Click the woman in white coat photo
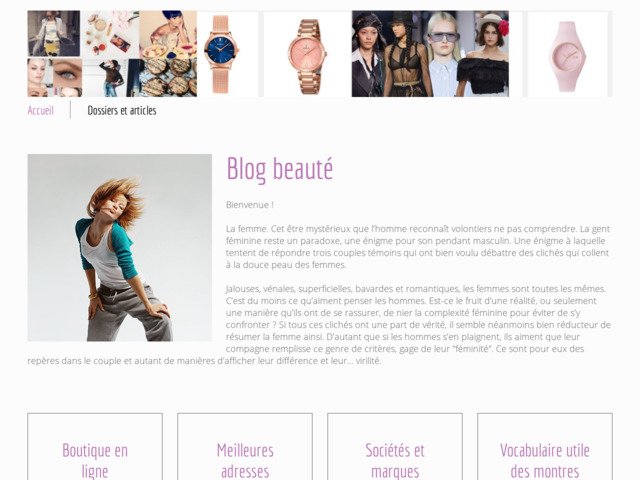The image size is (640, 480). (53, 33)
